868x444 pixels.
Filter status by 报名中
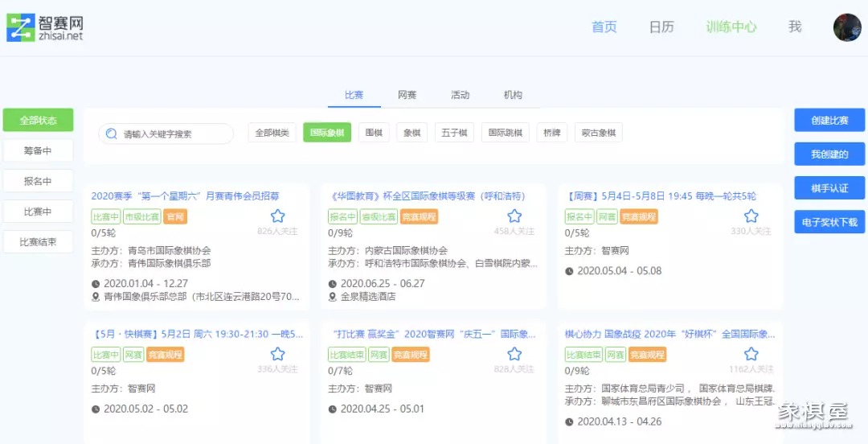(x=38, y=181)
